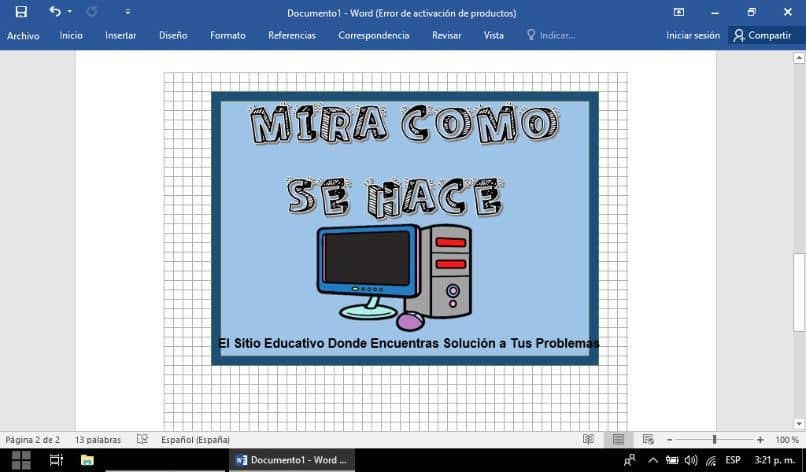Switch to Web Layout view icon
806x472 pixels.
[648, 440]
